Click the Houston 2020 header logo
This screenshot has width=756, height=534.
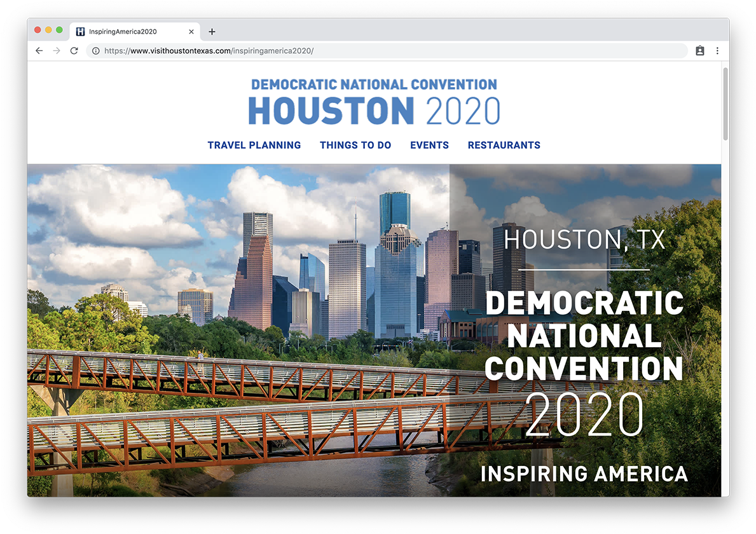point(374,102)
